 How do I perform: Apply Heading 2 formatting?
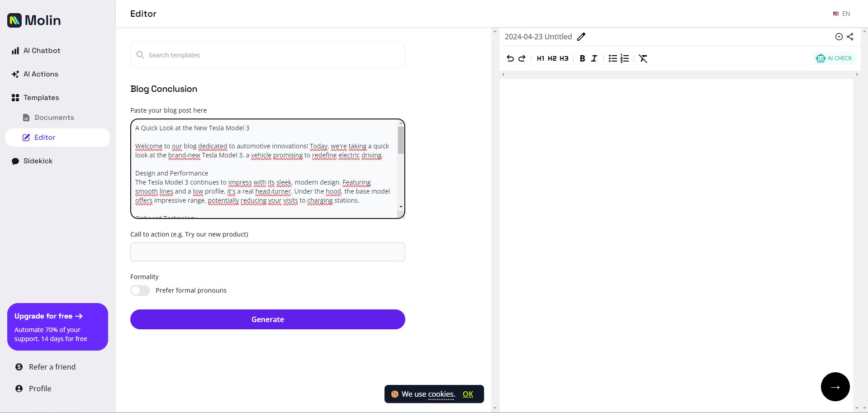552,58
